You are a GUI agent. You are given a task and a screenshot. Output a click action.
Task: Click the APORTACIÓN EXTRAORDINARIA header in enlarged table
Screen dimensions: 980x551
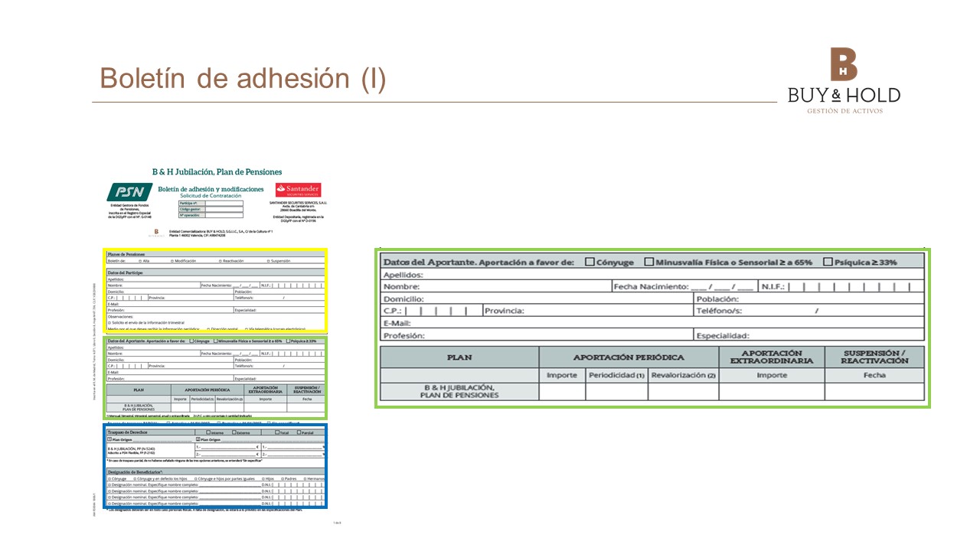tap(771, 357)
